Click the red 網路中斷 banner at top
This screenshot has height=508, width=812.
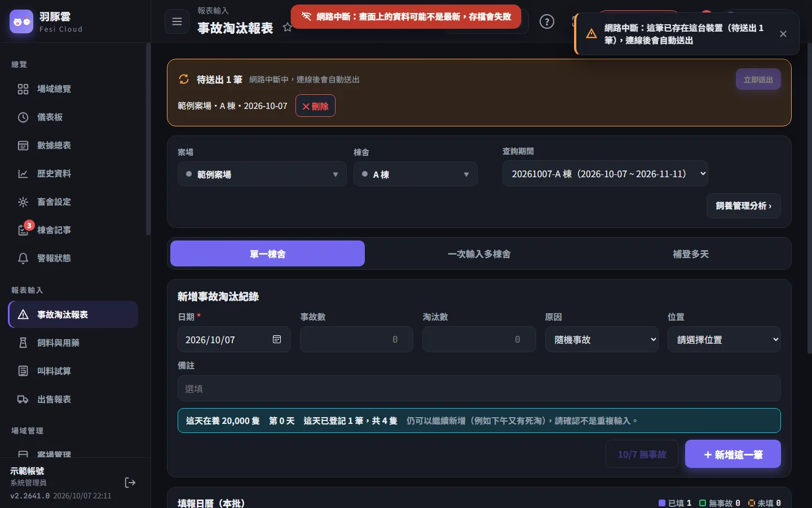point(406,17)
